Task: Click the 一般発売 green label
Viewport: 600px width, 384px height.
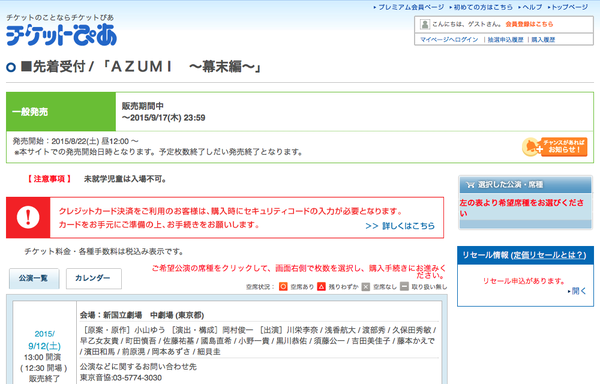Action: point(61,112)
